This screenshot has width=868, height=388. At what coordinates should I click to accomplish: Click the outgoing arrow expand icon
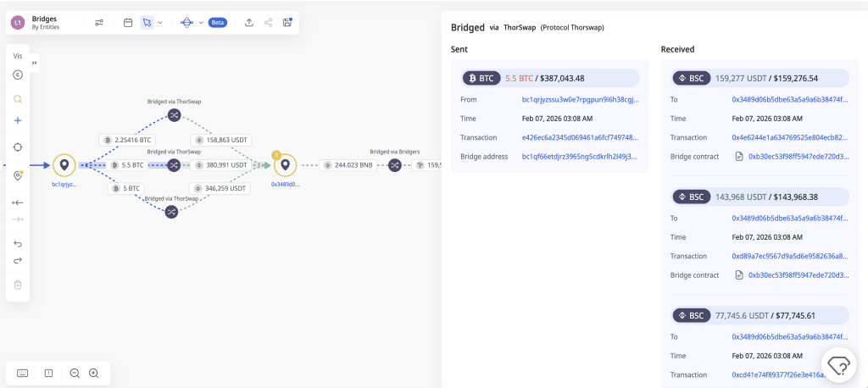(18, 219)
